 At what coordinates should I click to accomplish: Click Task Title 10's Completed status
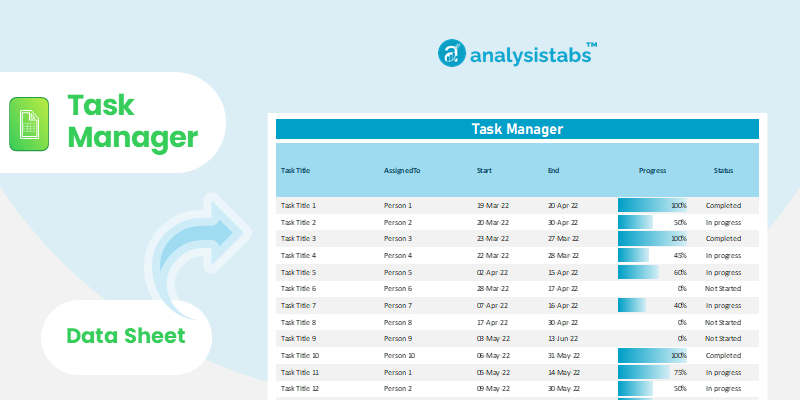[x=723, y=355]
